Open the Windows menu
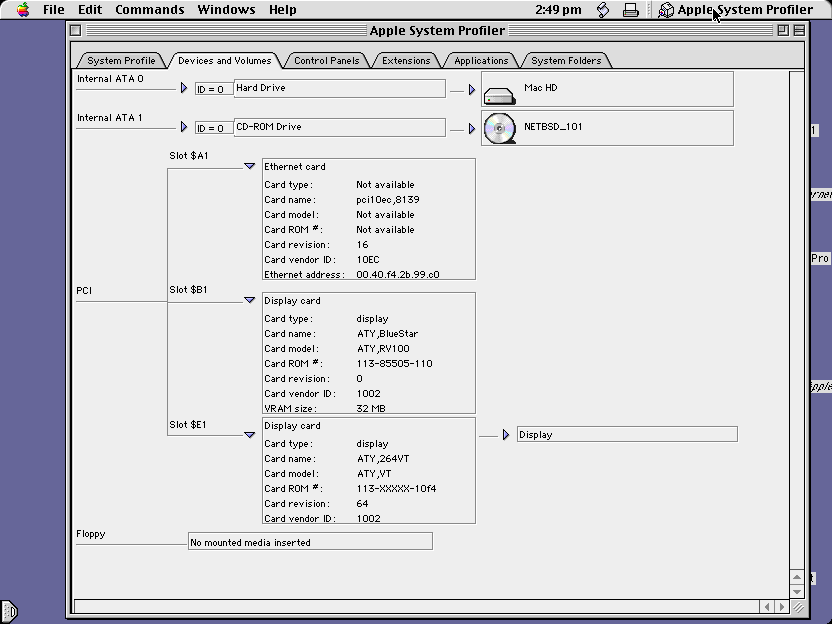Screen dimensions: 832x624 (226, 10)
